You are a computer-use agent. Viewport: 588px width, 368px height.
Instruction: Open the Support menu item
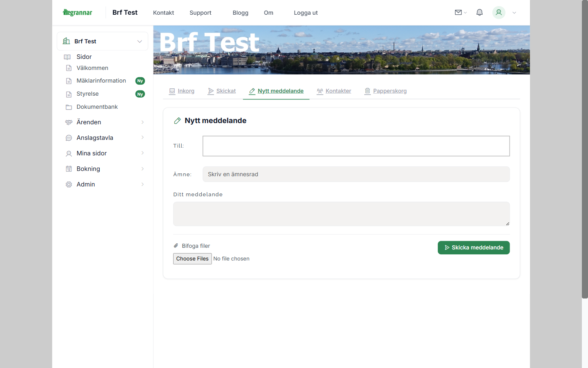pyautogui.click(x=200, y=13)
